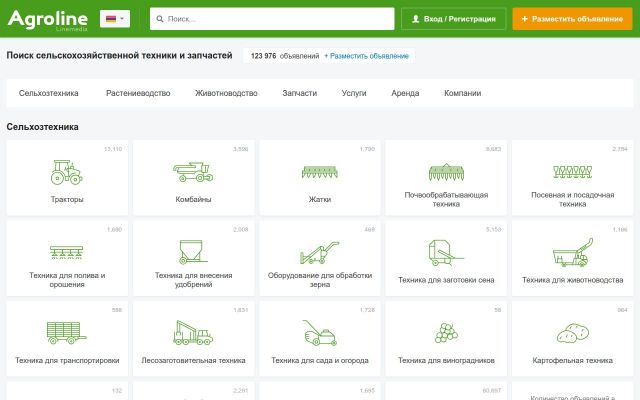Open Техника для транспортировки label

pyautogui.click(x=67, y=360)
